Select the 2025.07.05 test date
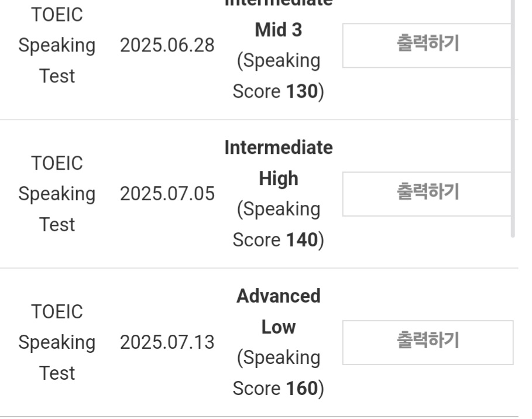Image resolution: width=532 pixels, height=419 pixels. [x=167, y=194]
